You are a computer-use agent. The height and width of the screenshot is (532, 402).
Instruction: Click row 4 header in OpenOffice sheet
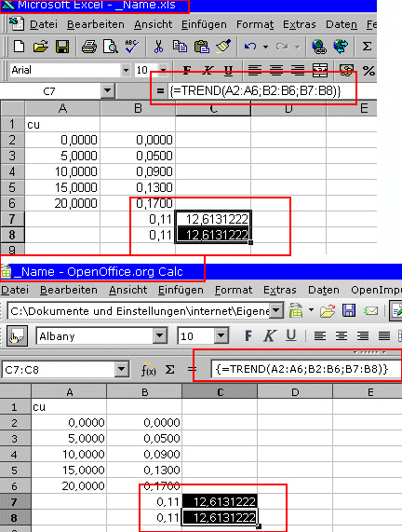pyautogui.click(x=15, y=454)
